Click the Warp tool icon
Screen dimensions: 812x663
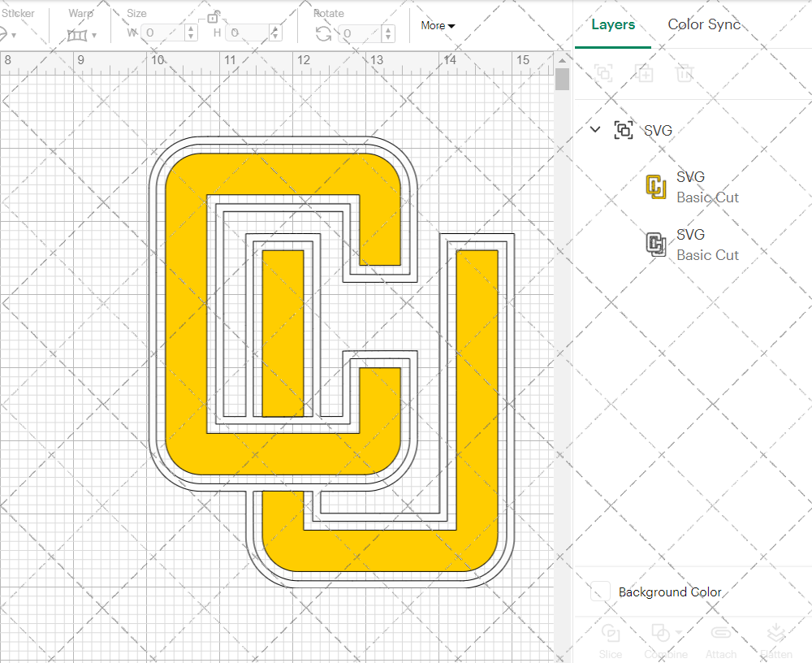pos(77,34)
